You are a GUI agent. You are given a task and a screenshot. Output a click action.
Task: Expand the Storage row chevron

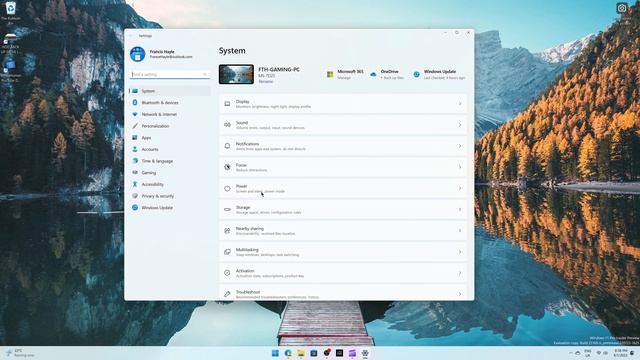[x=460, y=209]
